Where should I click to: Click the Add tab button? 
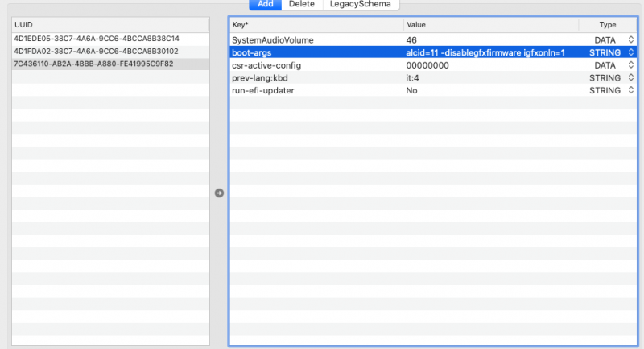pyautogui.click(x=266, y=4)
